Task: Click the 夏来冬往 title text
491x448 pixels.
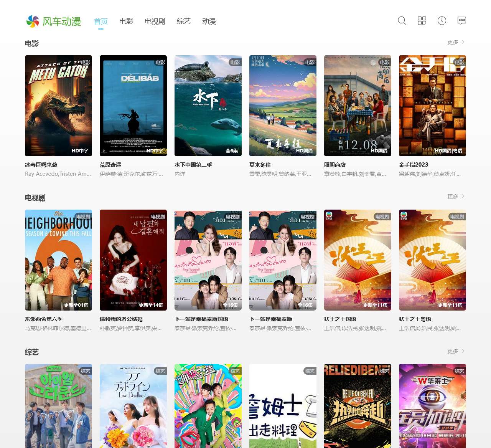Action: [260, 165]
